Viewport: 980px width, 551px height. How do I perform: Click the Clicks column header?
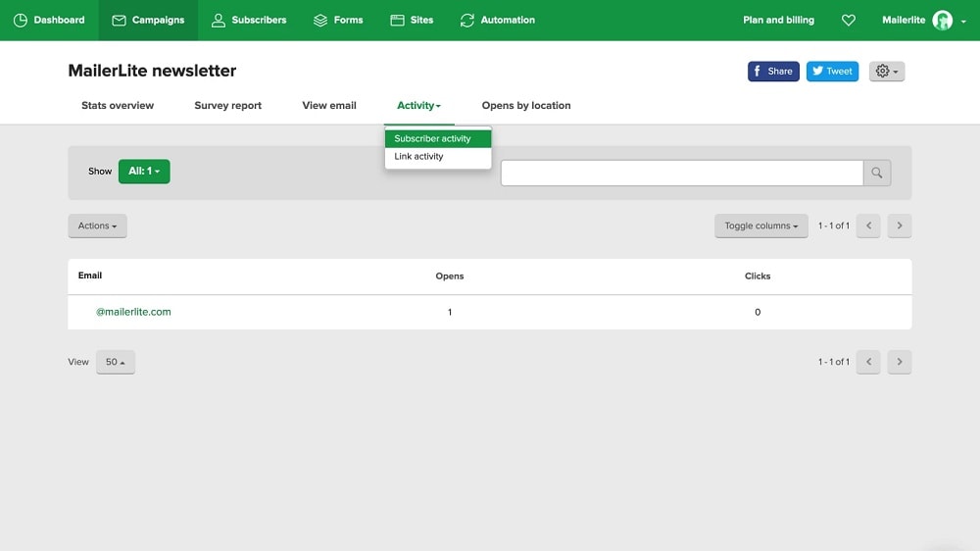coord(758,275)
